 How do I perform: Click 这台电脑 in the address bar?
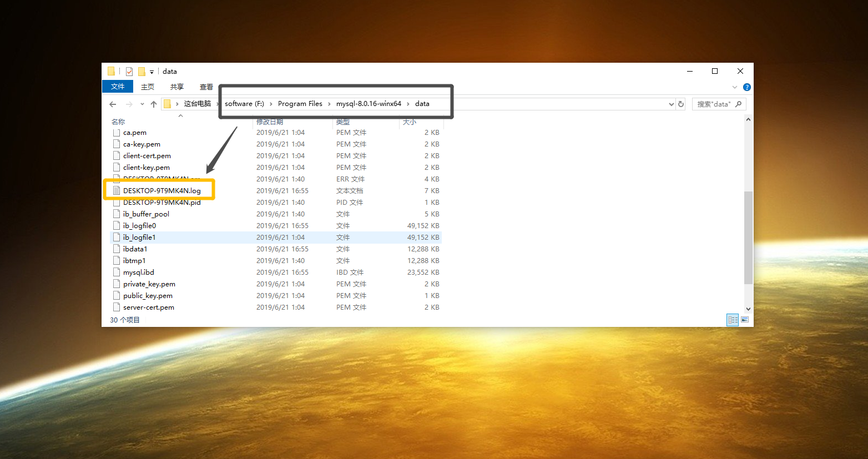tap(198, 104)
